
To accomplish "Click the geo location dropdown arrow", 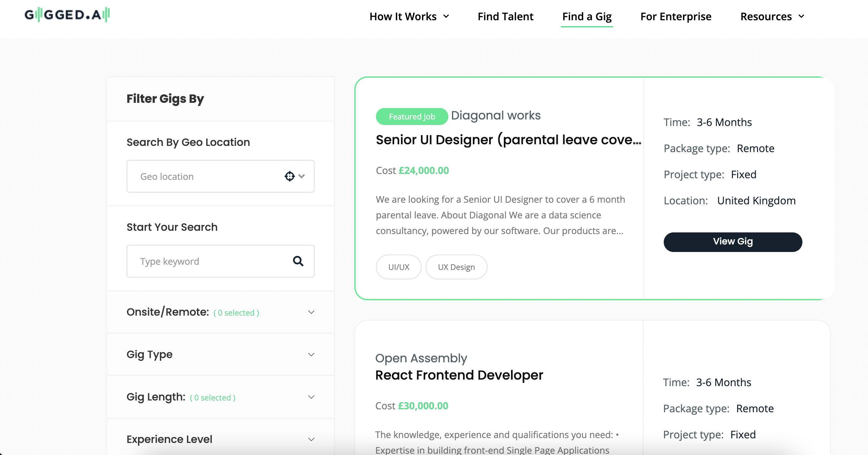I will 302,176.
